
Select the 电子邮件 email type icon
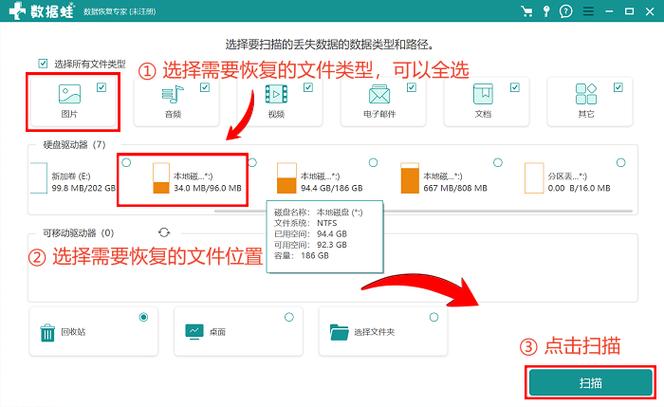click(x=379, y=94)
